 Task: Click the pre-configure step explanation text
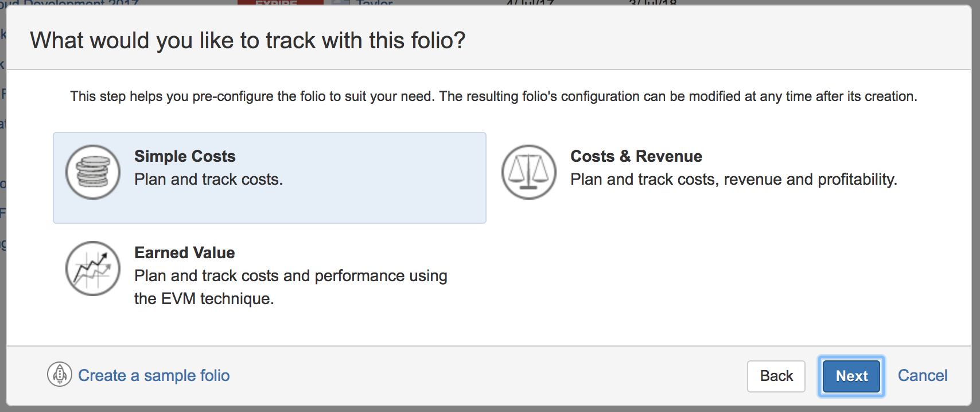pos(493,96)
